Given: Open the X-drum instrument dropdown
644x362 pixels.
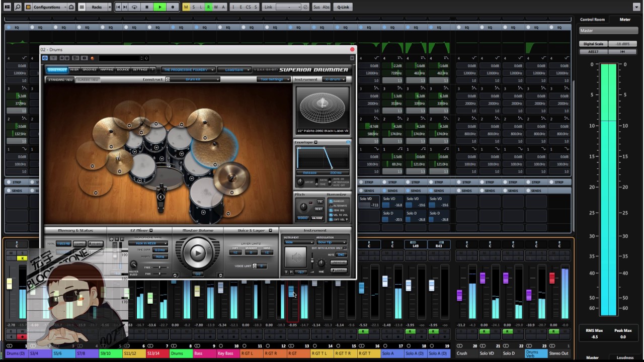Looking at the screenshot, I should [335, 79].
